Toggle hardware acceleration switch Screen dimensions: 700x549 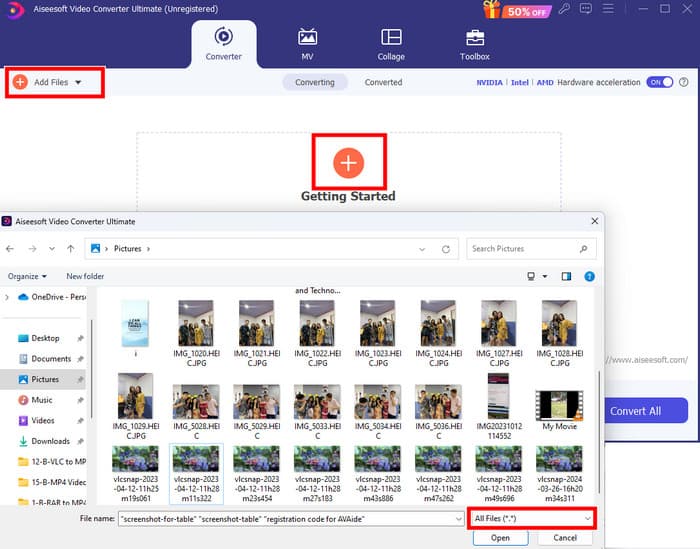(660, 82)
